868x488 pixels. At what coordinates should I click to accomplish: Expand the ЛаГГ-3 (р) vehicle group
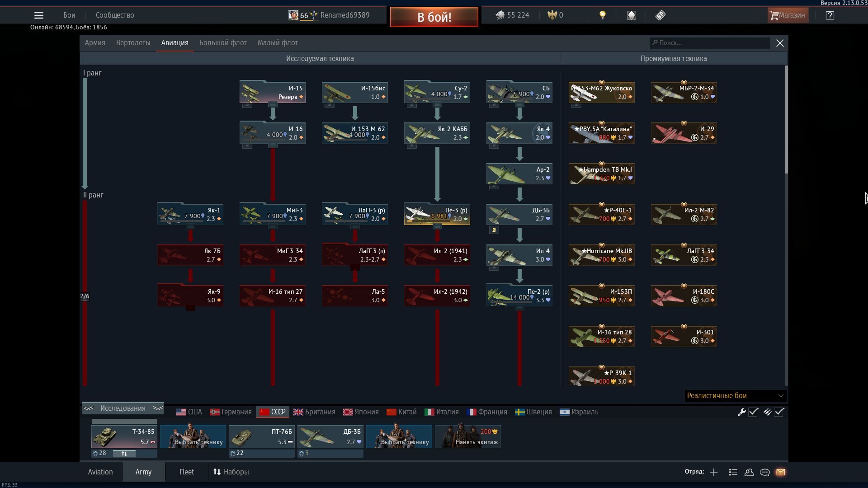355,227
